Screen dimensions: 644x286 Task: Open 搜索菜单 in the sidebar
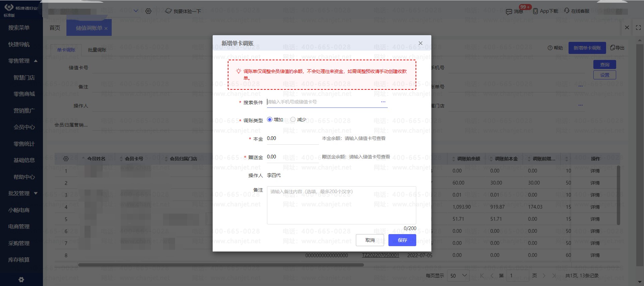(19, 28)
